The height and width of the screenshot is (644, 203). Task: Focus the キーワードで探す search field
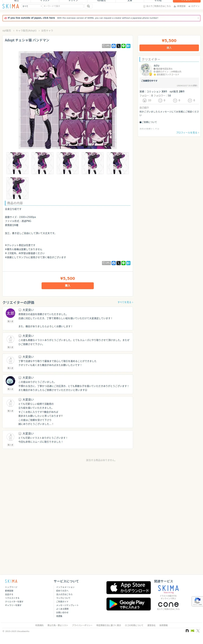tap(63, 6)
